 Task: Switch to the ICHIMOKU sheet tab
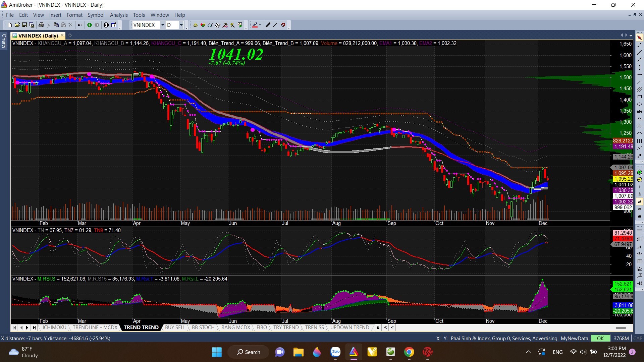(x=54, y=328)
